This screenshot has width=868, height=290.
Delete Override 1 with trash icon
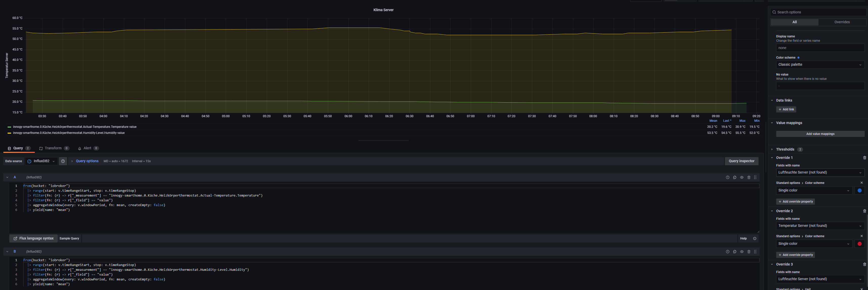tap(864, 158)
